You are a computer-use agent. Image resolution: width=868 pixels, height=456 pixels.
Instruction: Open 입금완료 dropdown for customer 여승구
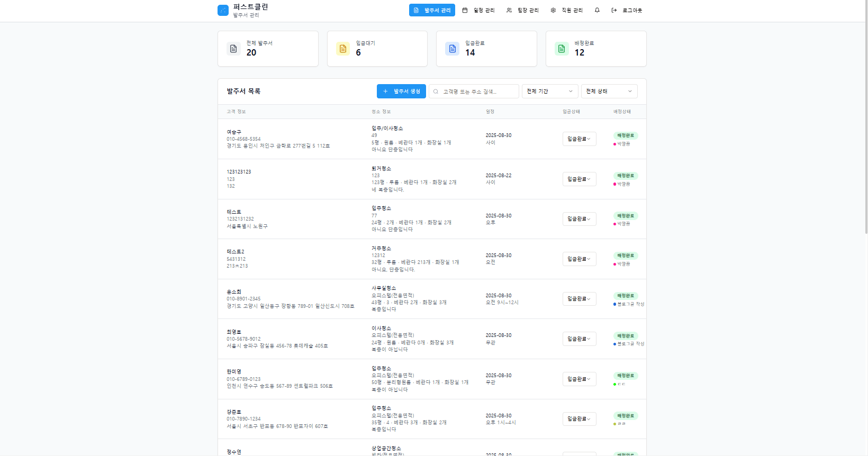click(580, 139)
